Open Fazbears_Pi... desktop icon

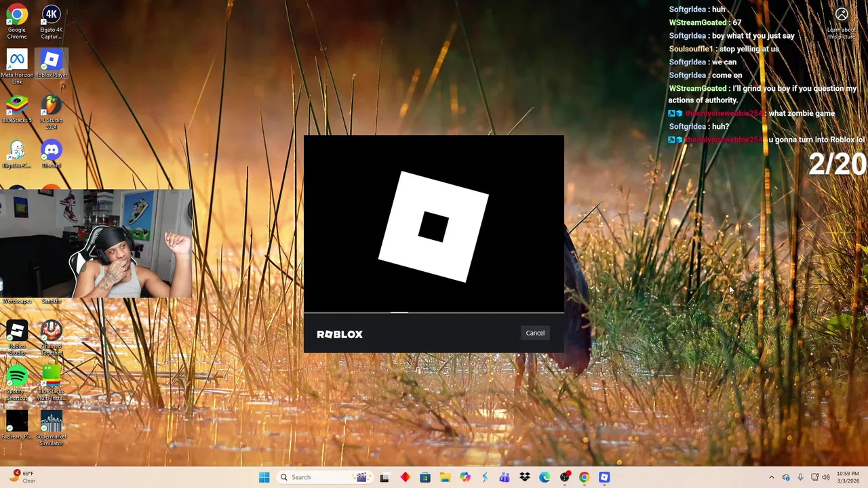(17, 426)
